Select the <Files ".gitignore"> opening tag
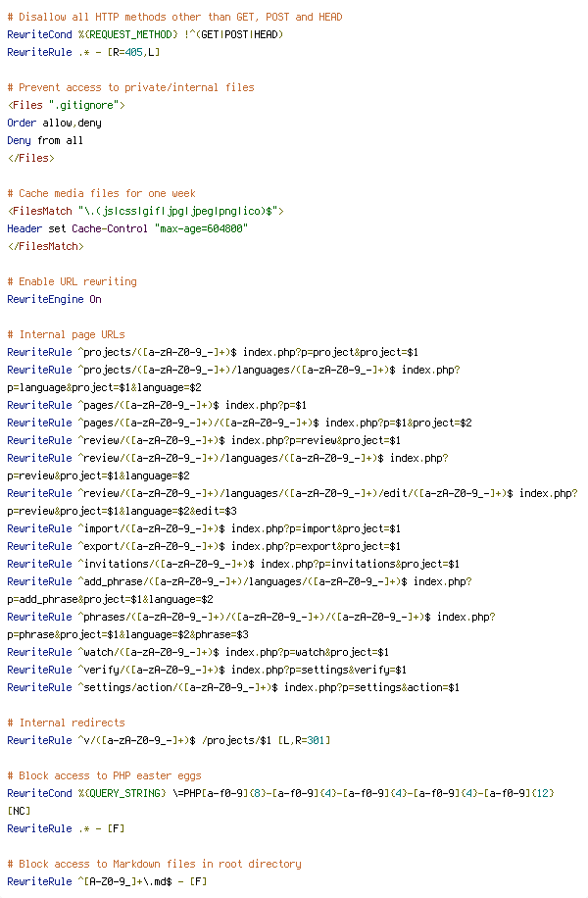The height and width of the screenshot is (898, 588). pyautogui.click(x=66, y=105)
